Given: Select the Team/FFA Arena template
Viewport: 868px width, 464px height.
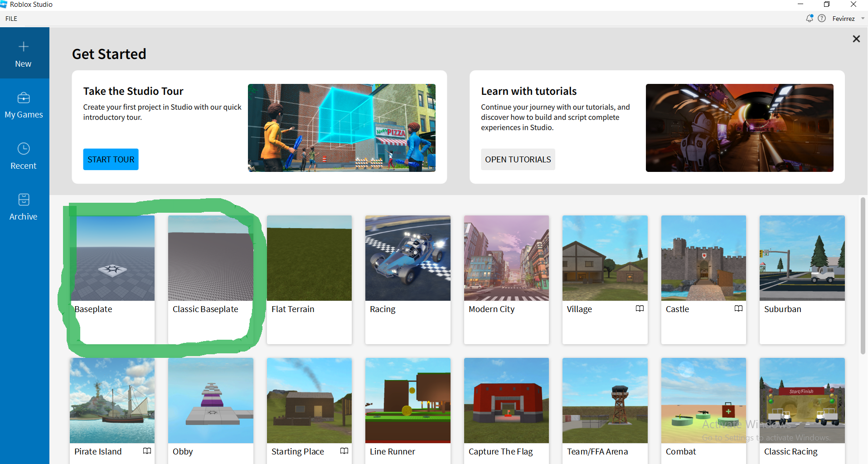Looking at the screenshot, I should pos(605,410).
